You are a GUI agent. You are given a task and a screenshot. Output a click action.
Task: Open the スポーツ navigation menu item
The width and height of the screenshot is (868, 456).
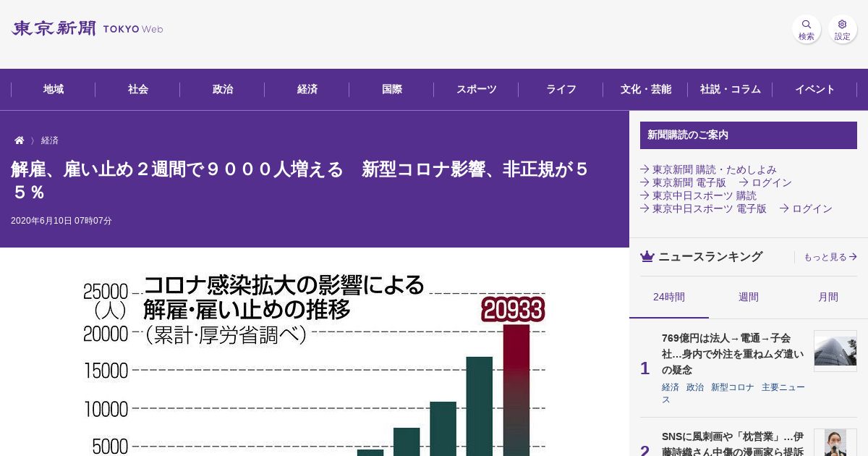pyautogui.click(x=477, y=90)
